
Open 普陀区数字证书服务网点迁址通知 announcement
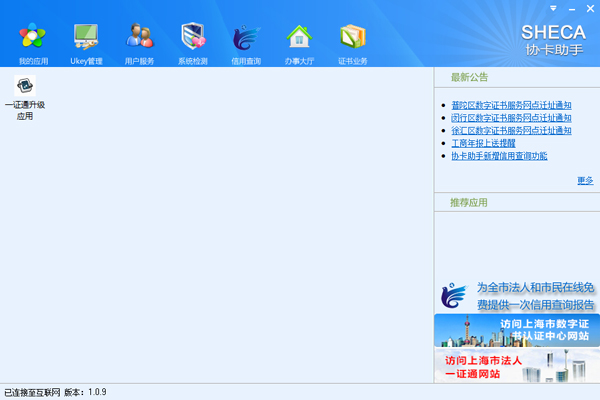coord(510,104)
